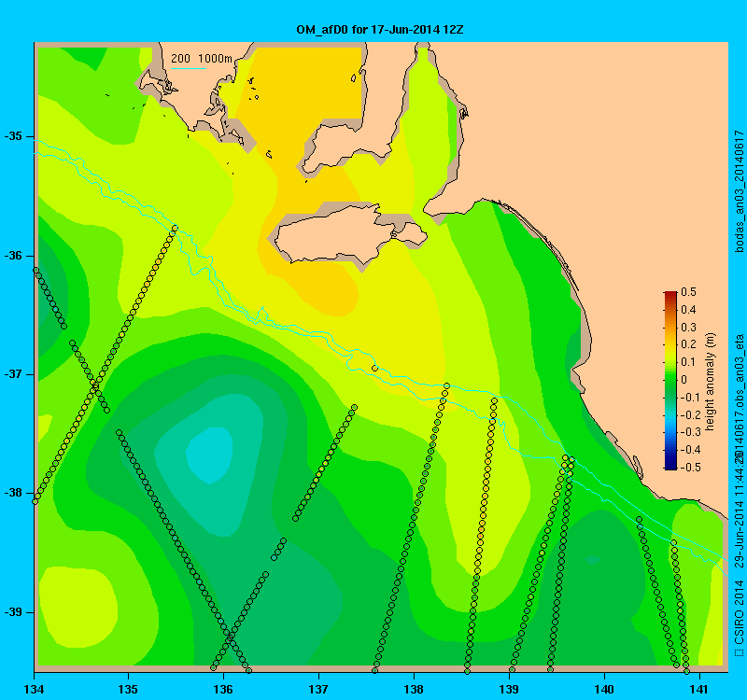Click the height anomaly color scale bar

click(x=670, y=380)
